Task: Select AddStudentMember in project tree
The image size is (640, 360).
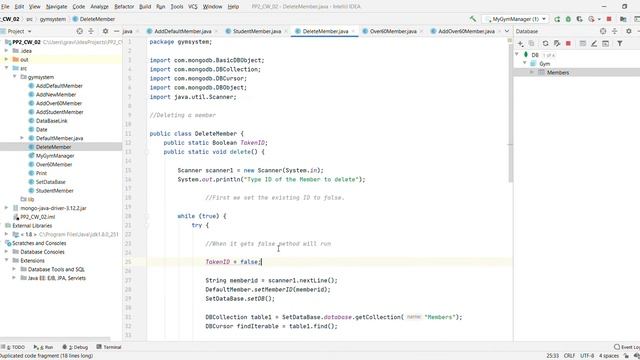Action: (x=60, y=112)
